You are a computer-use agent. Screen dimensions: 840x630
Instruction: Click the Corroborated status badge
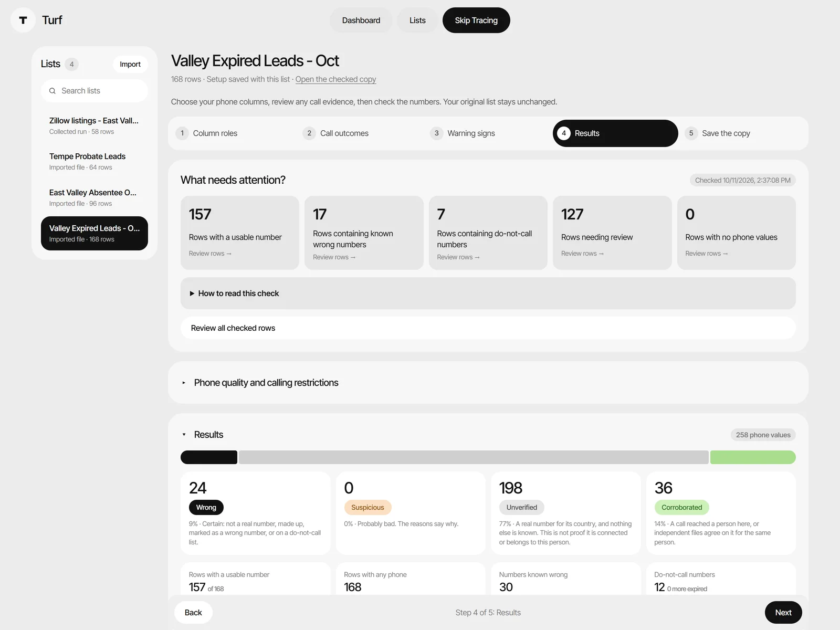681,507
